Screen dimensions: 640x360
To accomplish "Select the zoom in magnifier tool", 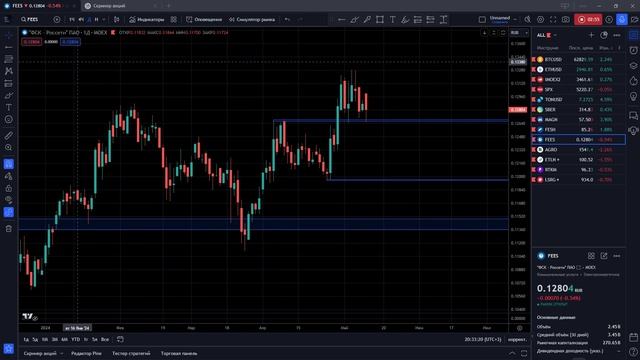I will (x=9, y=147).
